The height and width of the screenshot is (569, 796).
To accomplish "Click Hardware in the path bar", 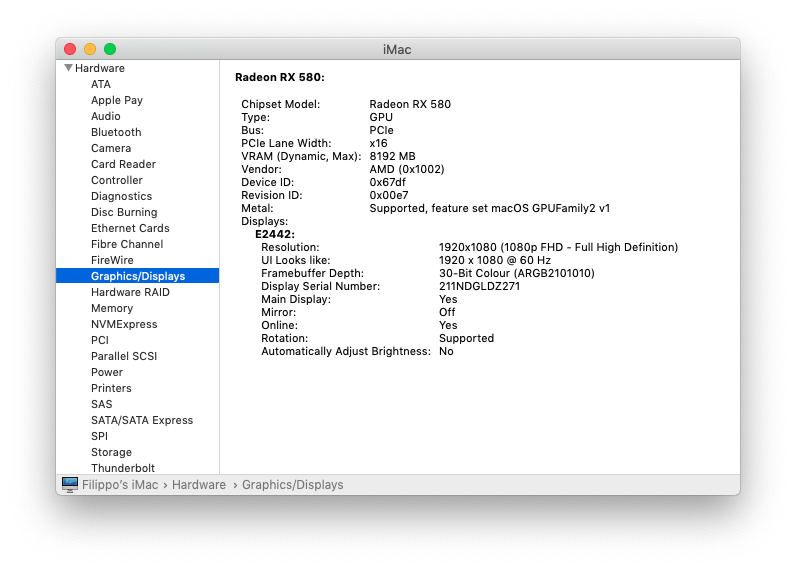I will (x=198, y=485).
